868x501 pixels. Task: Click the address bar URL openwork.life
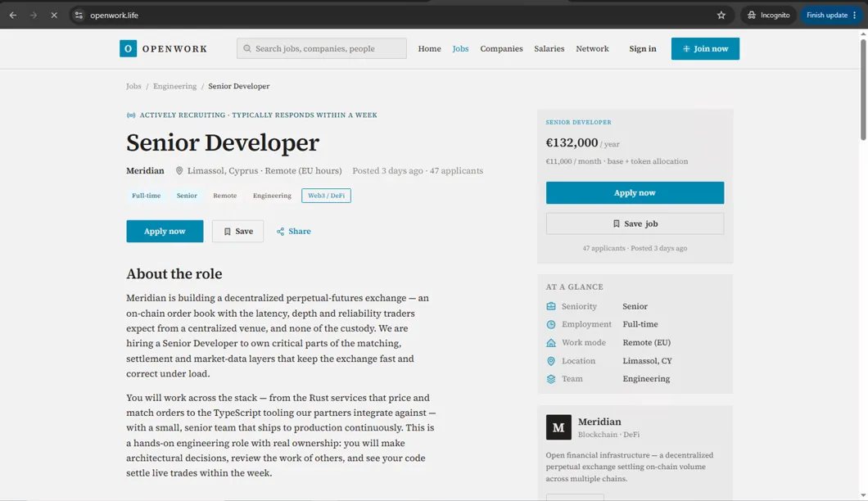click(114, 15)
